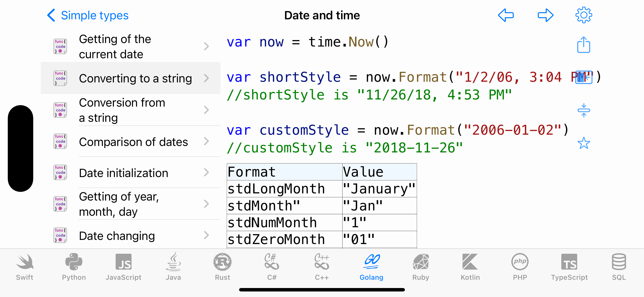The image size is (644, 297).
Task: Open Date initialization item
Action: pos(131,172)
